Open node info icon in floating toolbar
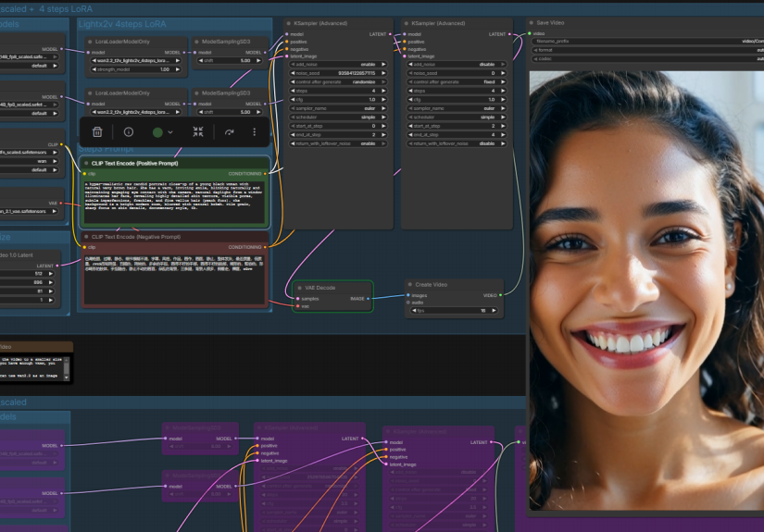Viewport: 764px width, 532px height. (x=129, y=132)
